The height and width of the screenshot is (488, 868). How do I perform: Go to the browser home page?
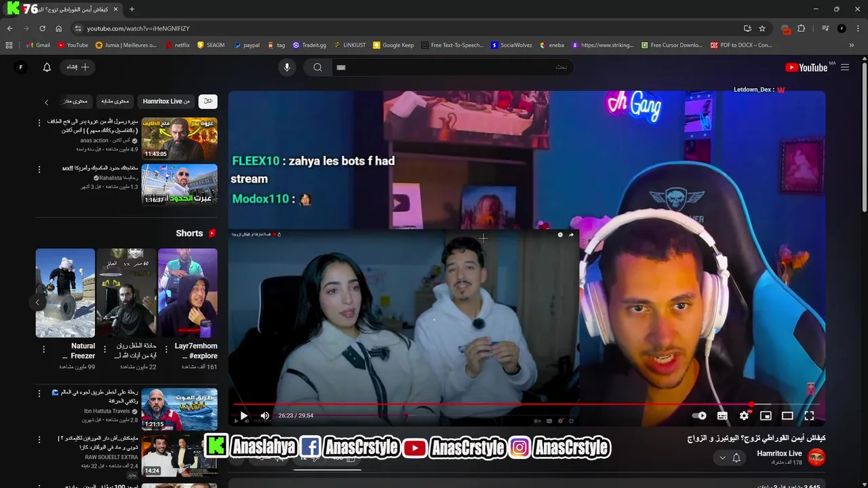58,28
